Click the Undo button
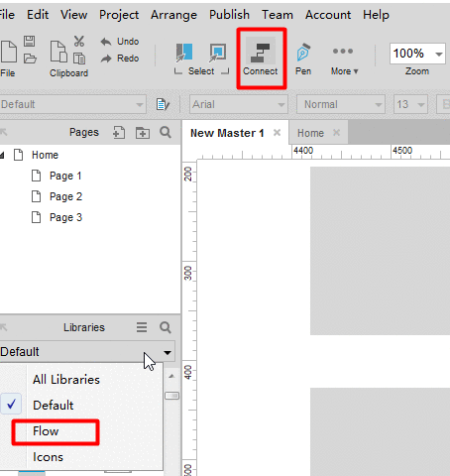Screen dimensions: 450x476 click(120, 42)
